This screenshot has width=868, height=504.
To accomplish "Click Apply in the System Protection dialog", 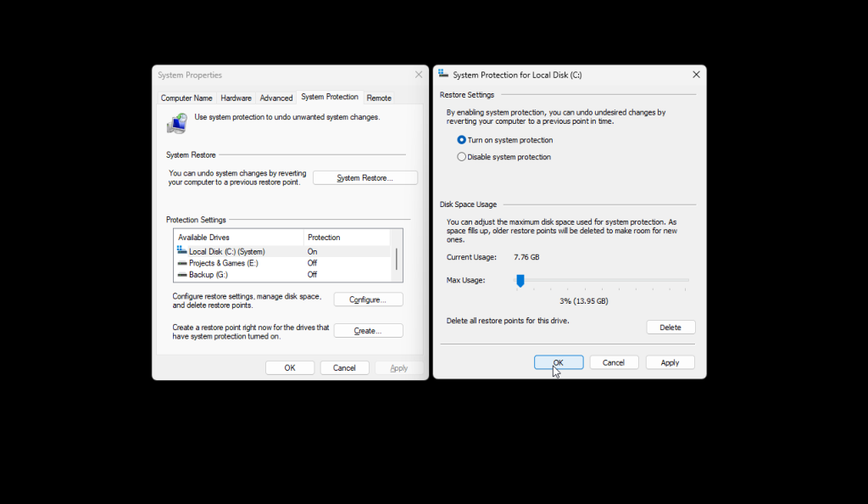I will (x=670, y=362).
